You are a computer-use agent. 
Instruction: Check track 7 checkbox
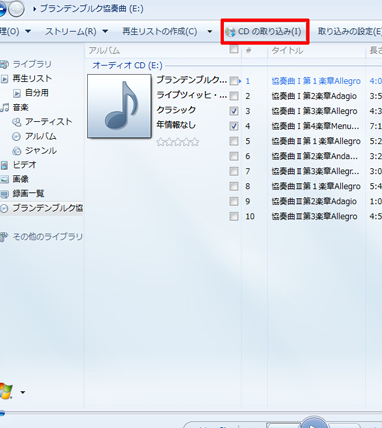pyautogui.click(x=234, y=171)
